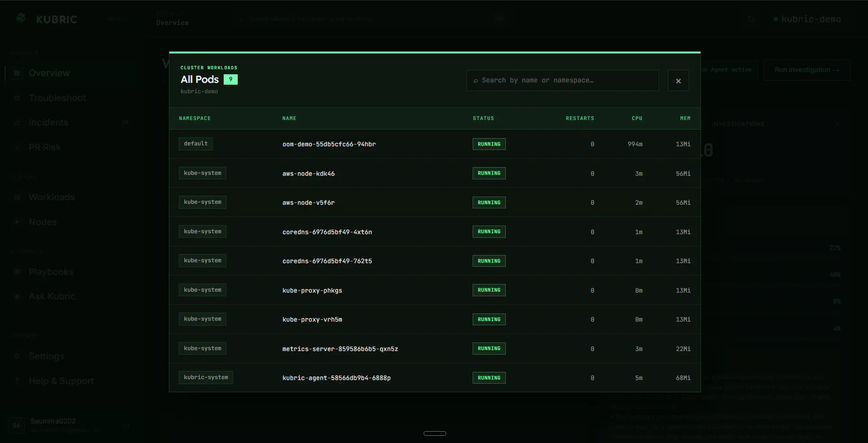Open pod aws-node-kdk46

(308, 173)
